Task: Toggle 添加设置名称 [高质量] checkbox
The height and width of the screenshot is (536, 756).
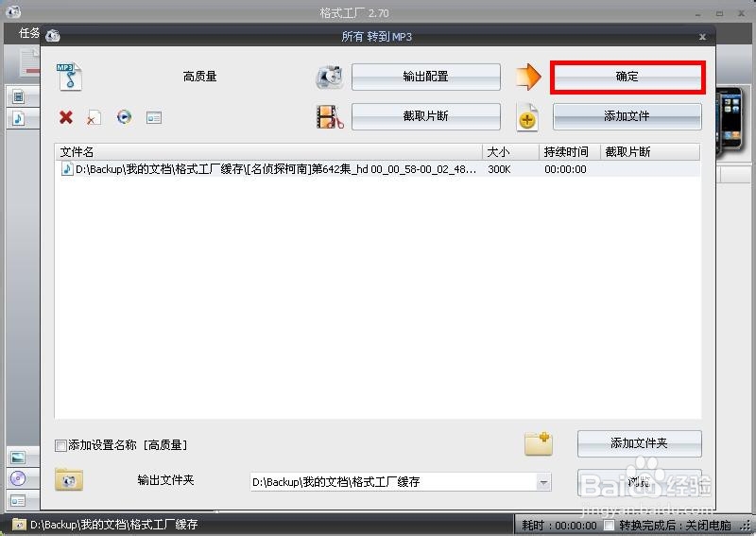Action: coord(60,445)
